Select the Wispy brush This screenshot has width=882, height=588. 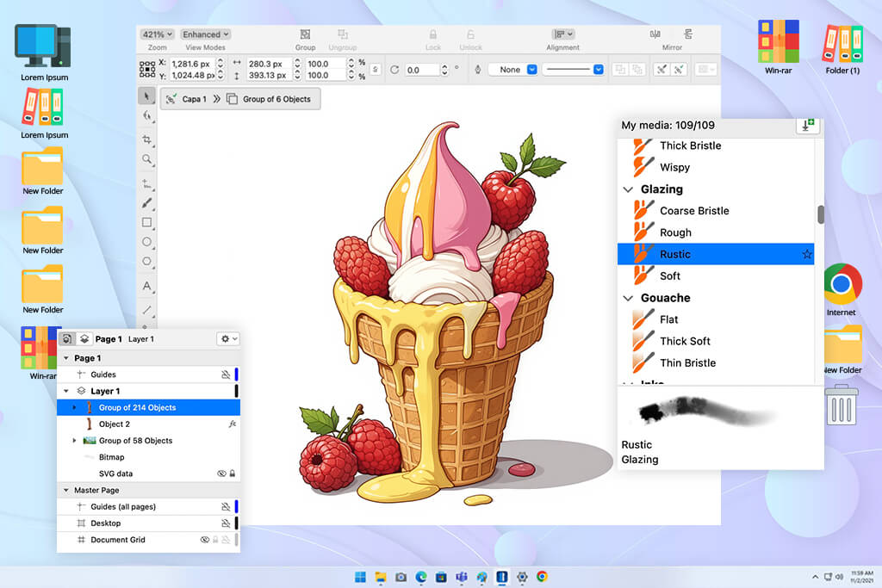[x=716, y=168]
